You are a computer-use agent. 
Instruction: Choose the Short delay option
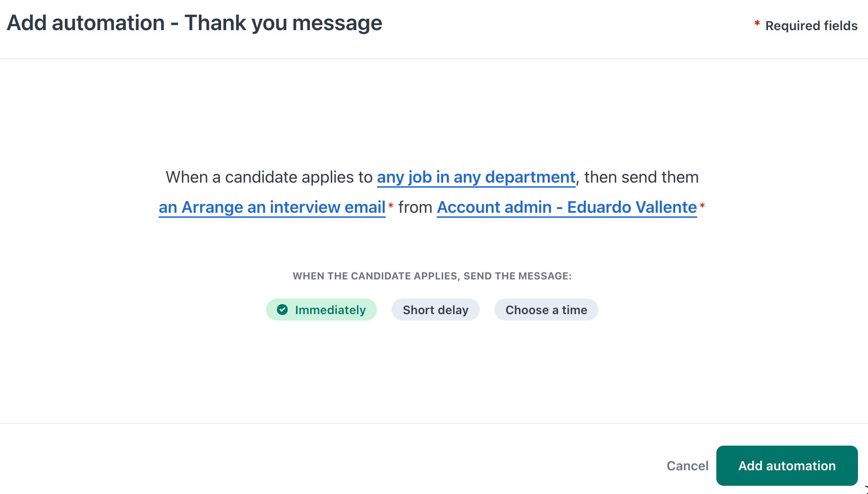pyautogui.click(x=435, y=310)
